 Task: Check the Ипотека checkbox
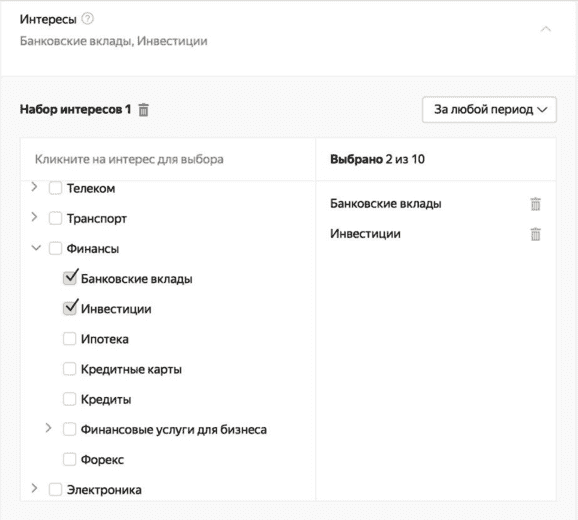tap(69, 339)
